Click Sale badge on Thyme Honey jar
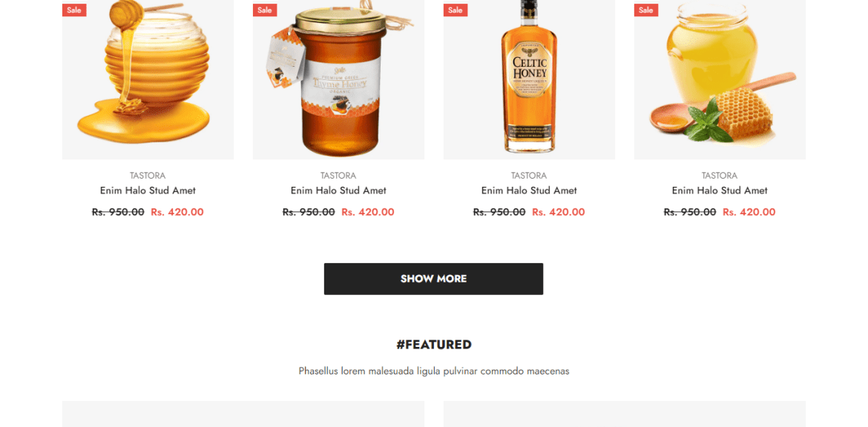The height and width of the screenshot is (427, 868). (265, 10)
